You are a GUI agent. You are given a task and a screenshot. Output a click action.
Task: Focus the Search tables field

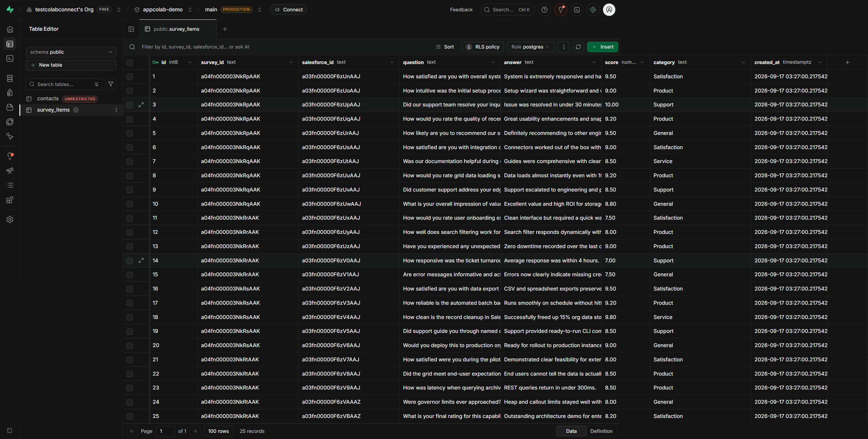click(x=64, y=84)
